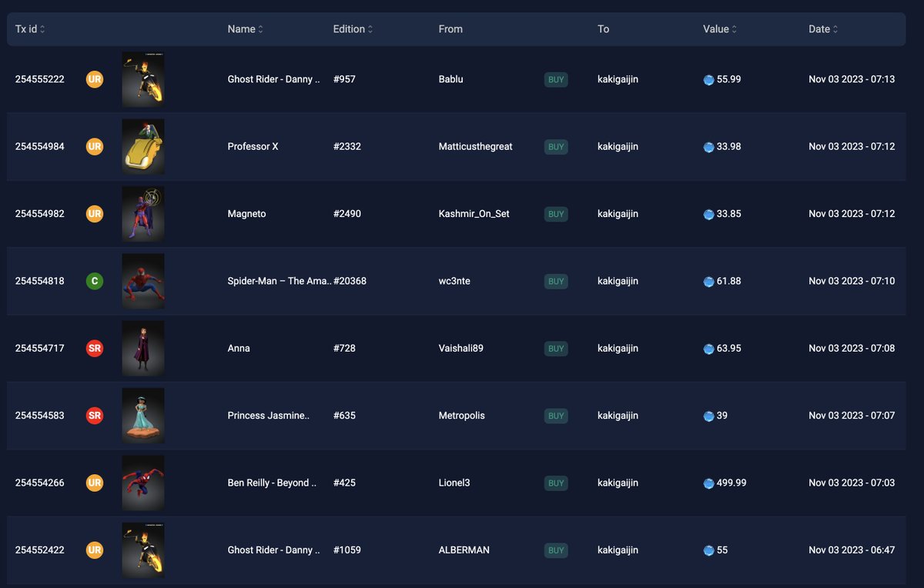Screen dimensions: 924x588
Task: Open seller ALBERMAN's profile
Action: (x=464, y=550)
